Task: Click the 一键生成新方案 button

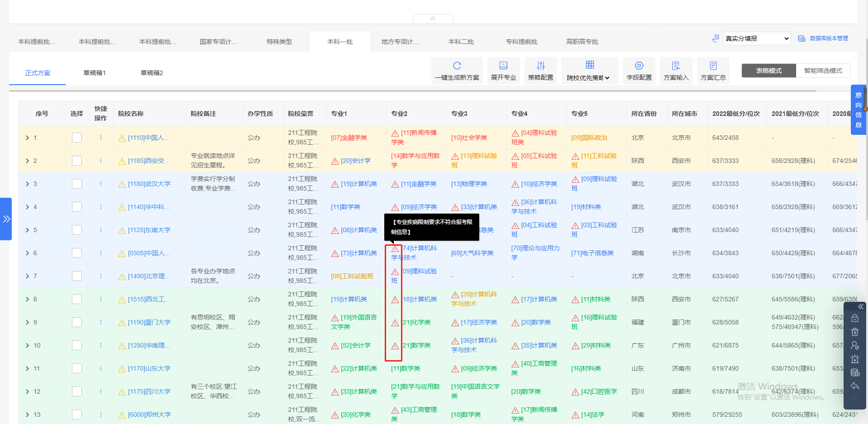Action: (x=457, y=70)
